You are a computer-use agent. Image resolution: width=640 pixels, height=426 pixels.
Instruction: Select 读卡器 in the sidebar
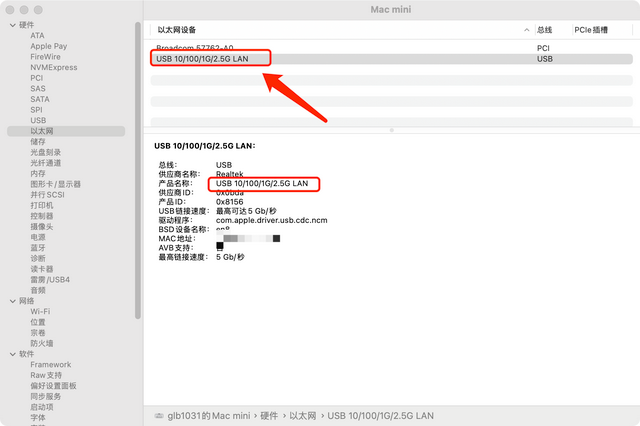42,269
